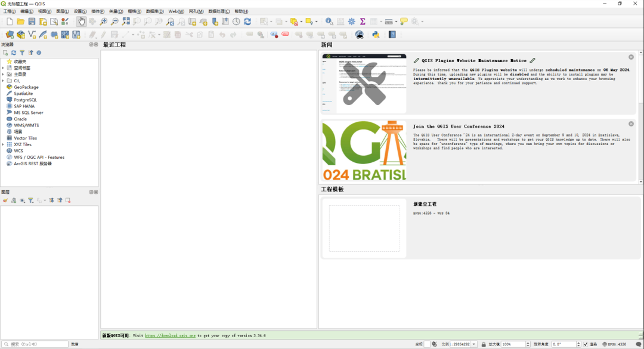
Task: Open the select features dropdown arrow
Action: point(271,21)
